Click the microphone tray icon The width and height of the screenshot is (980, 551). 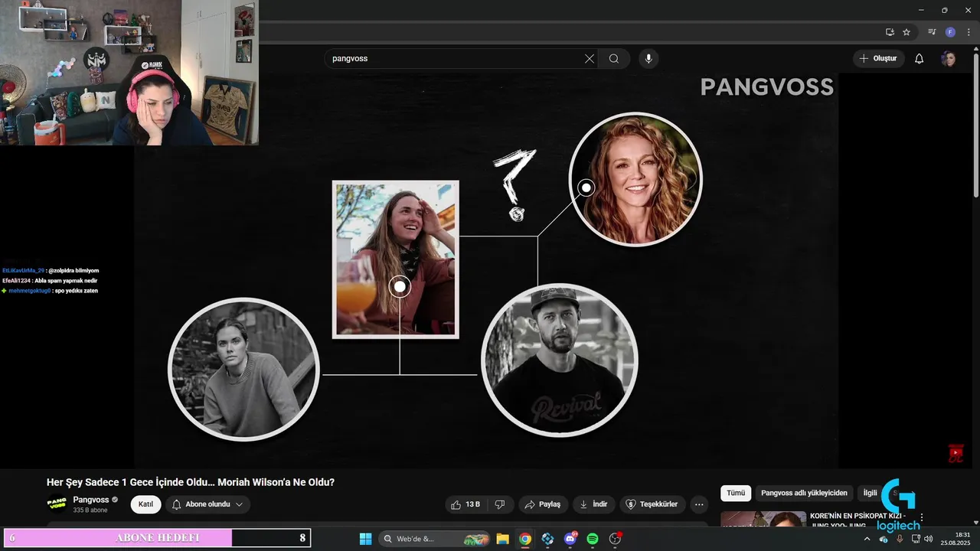(x=900, y=539)
